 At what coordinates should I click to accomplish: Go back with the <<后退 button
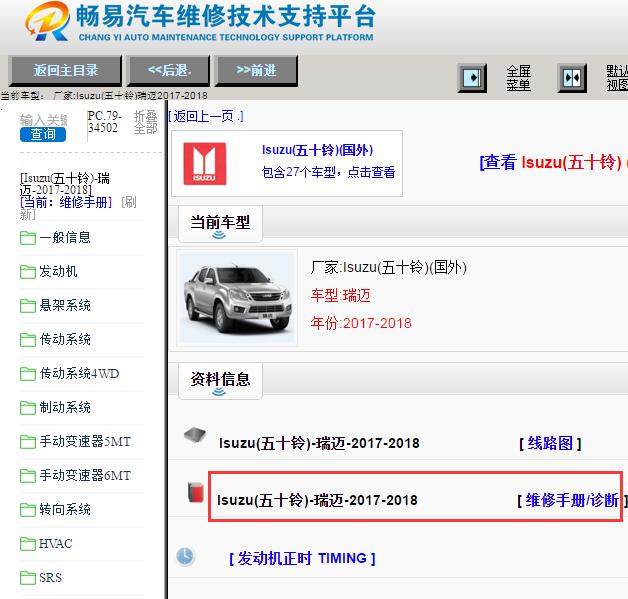tap(169, 71)
